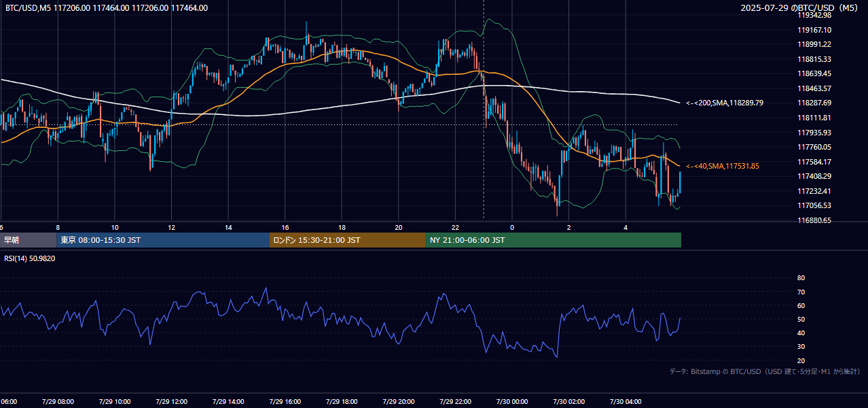This screenshot has height=408, width=868.
Task: Click price axis value 119342.98
Action: coord(814,15)
